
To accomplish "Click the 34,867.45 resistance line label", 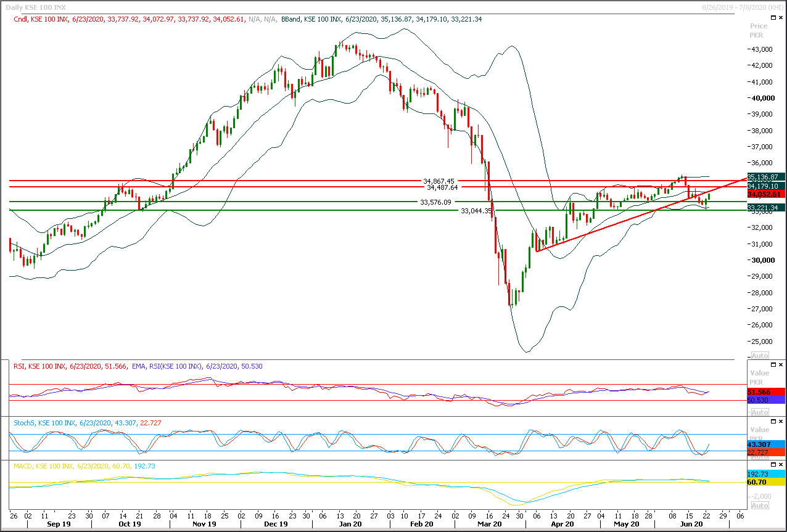I will pos(439,181).
